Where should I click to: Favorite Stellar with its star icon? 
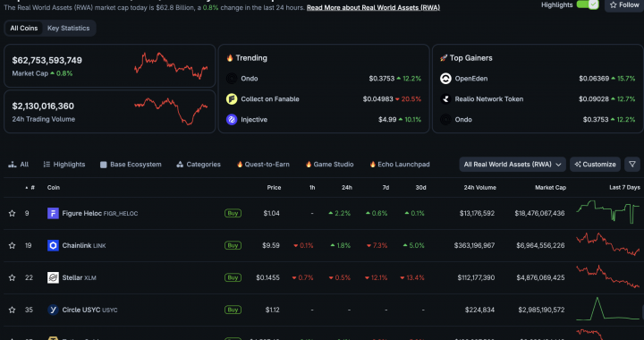[x=12, y=277]
